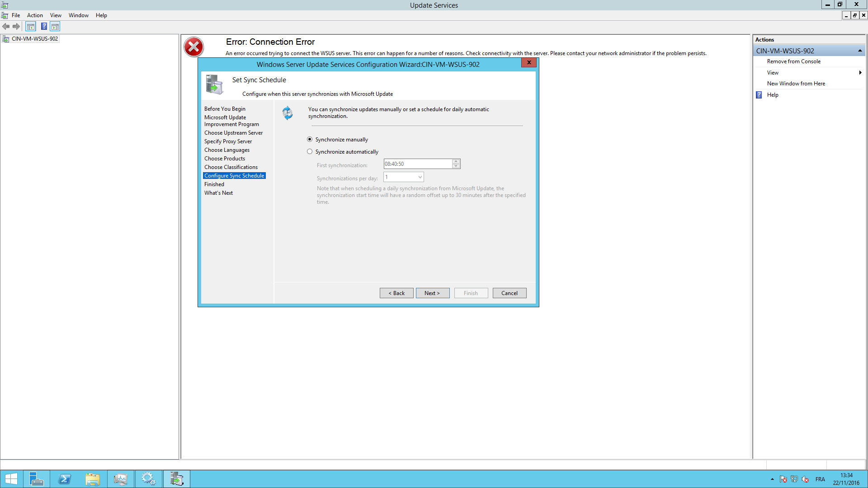Restore the inner MMC child window

(854, 15)
